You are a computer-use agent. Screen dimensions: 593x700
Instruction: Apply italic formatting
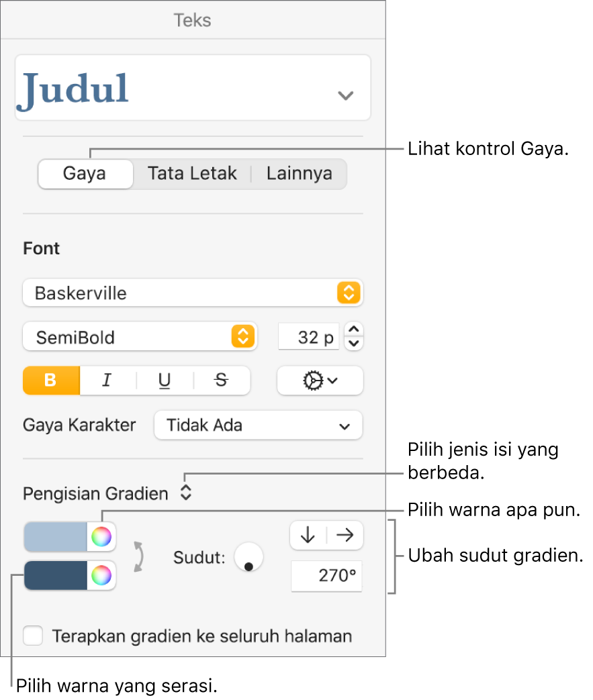tap(107, 381)
